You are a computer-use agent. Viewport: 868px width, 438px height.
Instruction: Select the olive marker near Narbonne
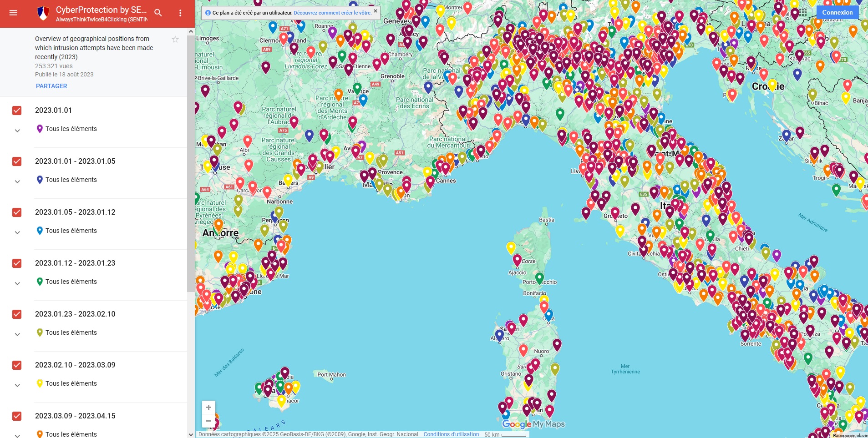click(x=279, y=212)
